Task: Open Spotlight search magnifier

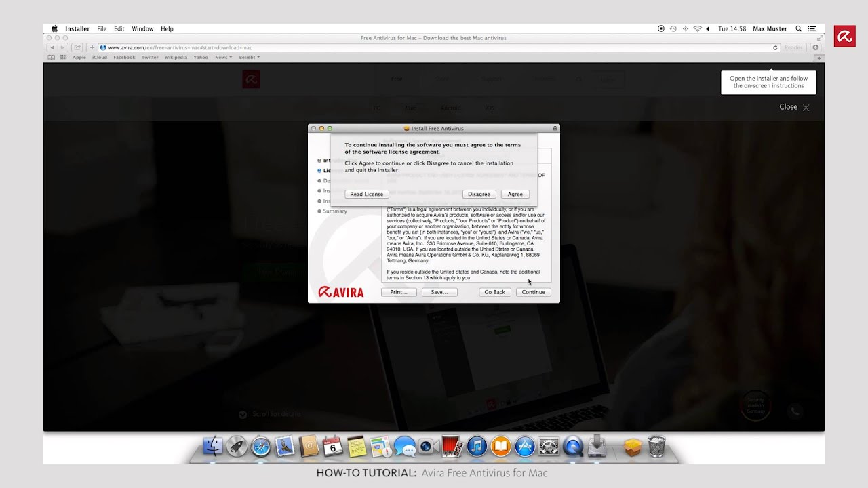Action: click(x=798, y=28)
